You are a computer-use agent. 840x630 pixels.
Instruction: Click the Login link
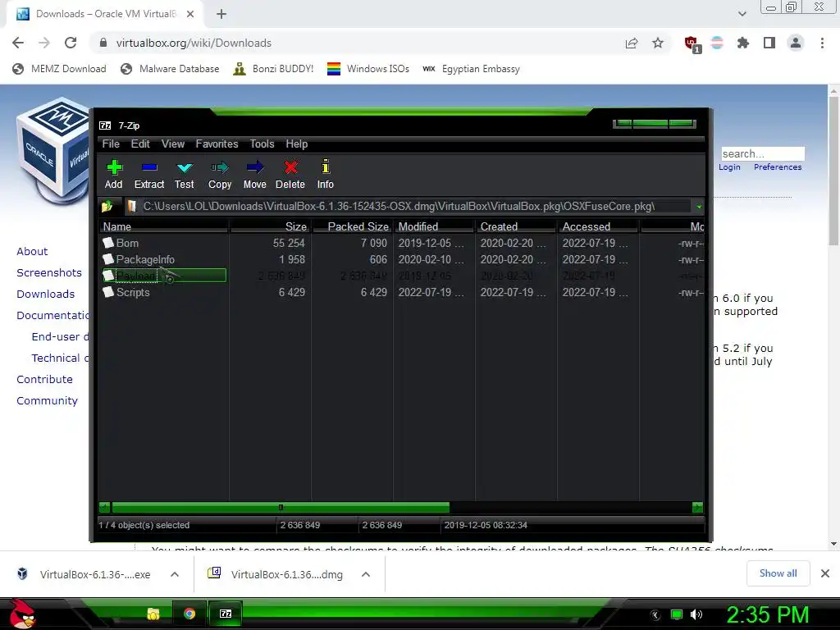click(729, 167)
